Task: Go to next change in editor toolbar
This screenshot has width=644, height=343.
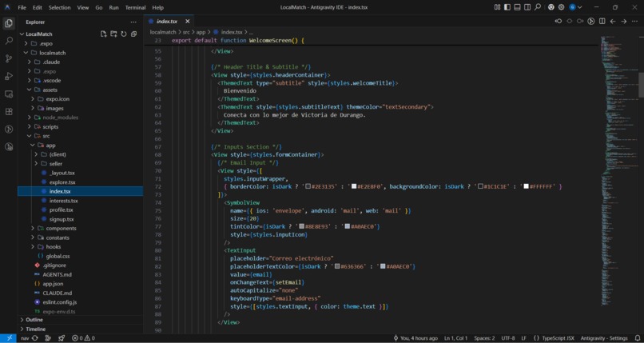Action: tap(580, 22)
